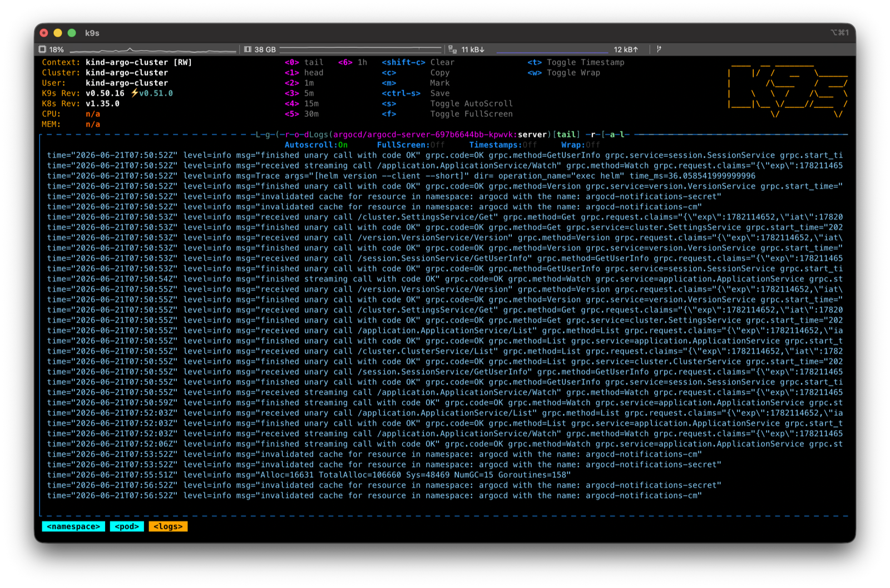Click the Alloc=16631 TotalAlloc log line

(309, 475)
